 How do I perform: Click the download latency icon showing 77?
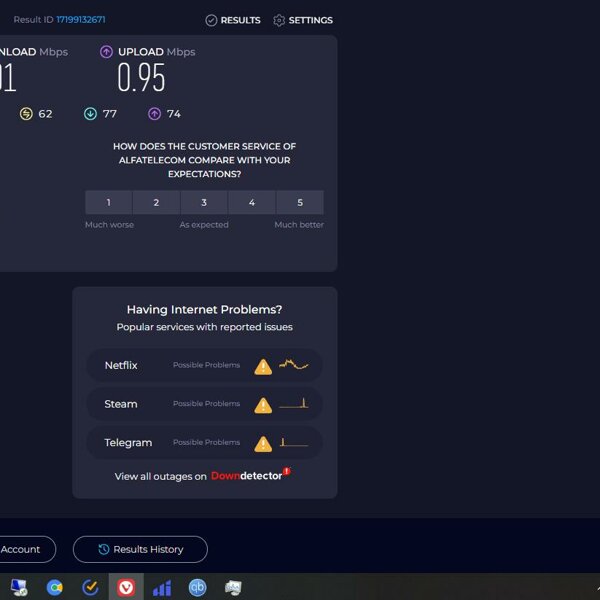[90, 114]
